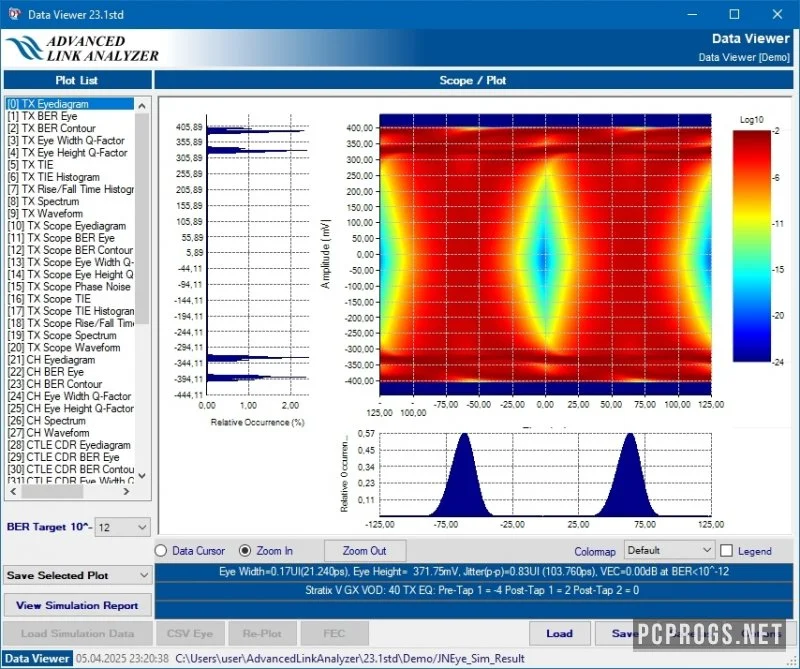Select [10] TX Scope Eyediagram

[70, 226]
